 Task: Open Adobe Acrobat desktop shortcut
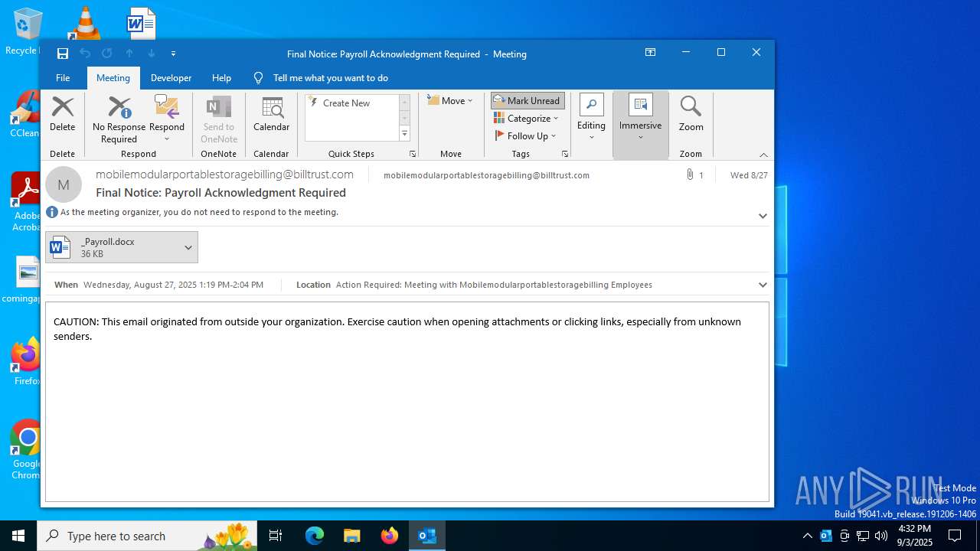tap(27, 201)
